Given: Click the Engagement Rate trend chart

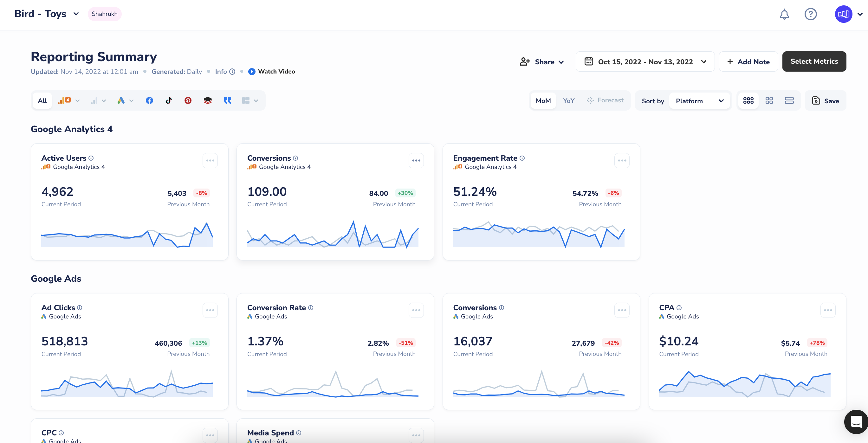Looking at the screenshot, I should click(x=538, y=234).
